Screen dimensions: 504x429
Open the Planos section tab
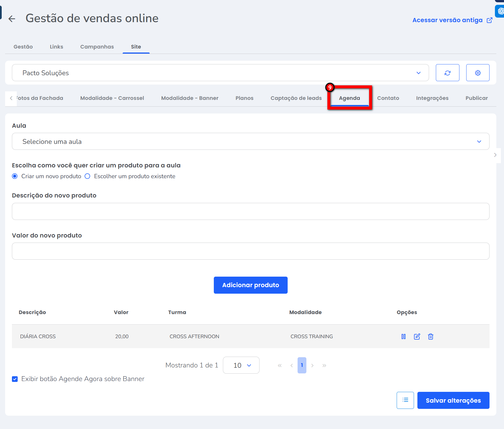click(244, 98)
